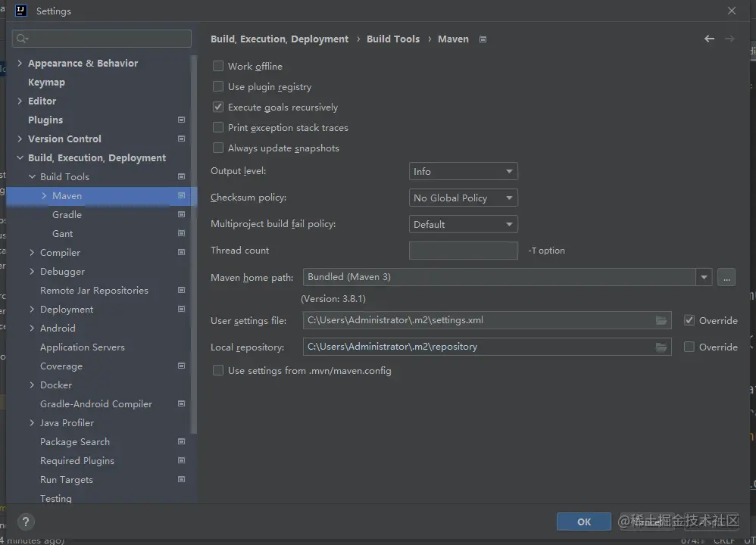Click Build, Execution, Deployment breadcrumb
The height and width of the screenshot is (545, 756).
pos(280,39)
